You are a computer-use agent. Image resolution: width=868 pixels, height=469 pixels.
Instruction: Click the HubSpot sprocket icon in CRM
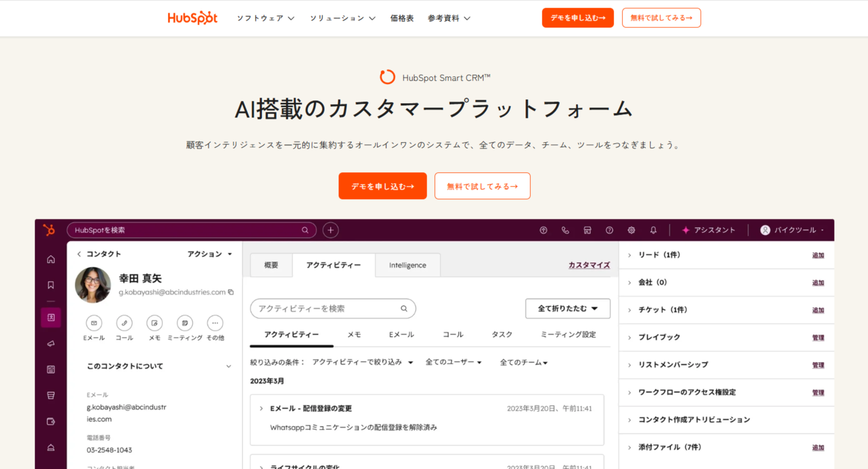click(x=49, y=230)
